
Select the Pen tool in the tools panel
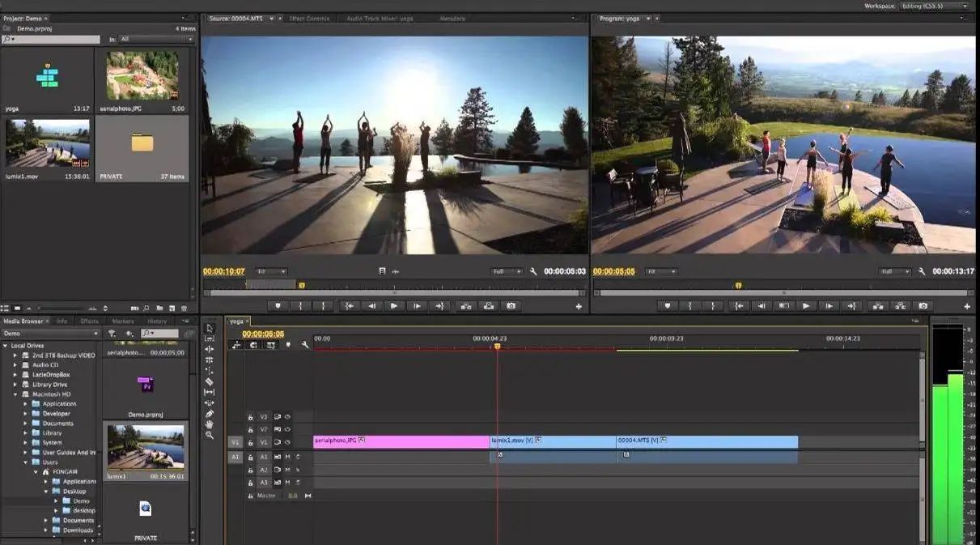click(x=210, y=413)
